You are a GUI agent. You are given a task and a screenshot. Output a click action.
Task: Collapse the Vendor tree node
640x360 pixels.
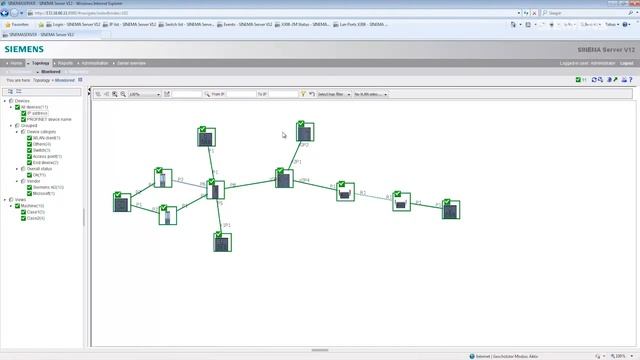pyautogui.click(x=17, y=181)
